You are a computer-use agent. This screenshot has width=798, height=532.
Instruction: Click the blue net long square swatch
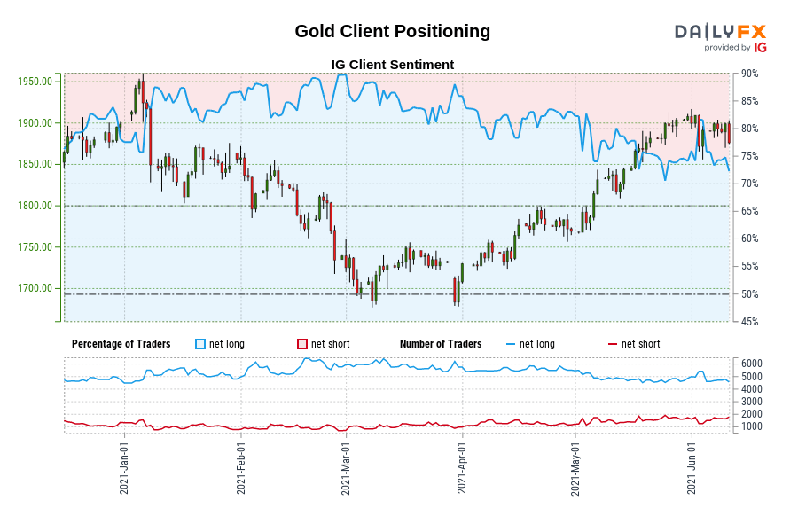200,344
